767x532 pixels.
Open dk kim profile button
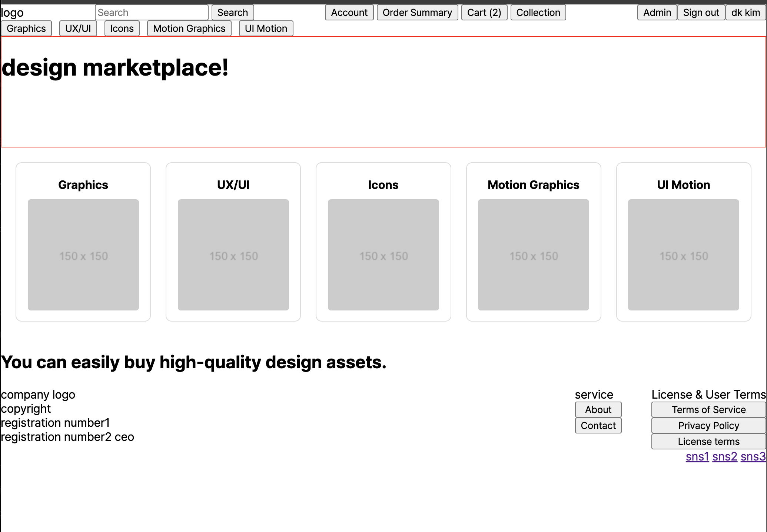746,13
